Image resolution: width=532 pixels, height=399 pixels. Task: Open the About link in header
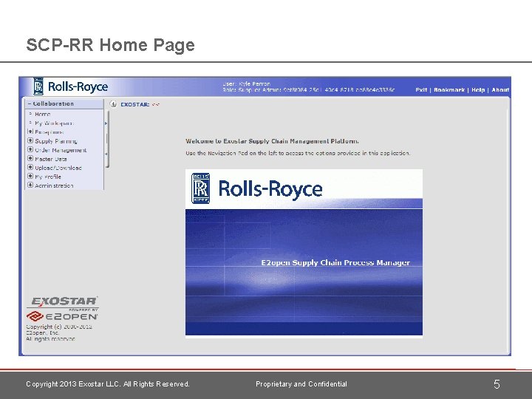pyautogui.click(x=500, y=89)
